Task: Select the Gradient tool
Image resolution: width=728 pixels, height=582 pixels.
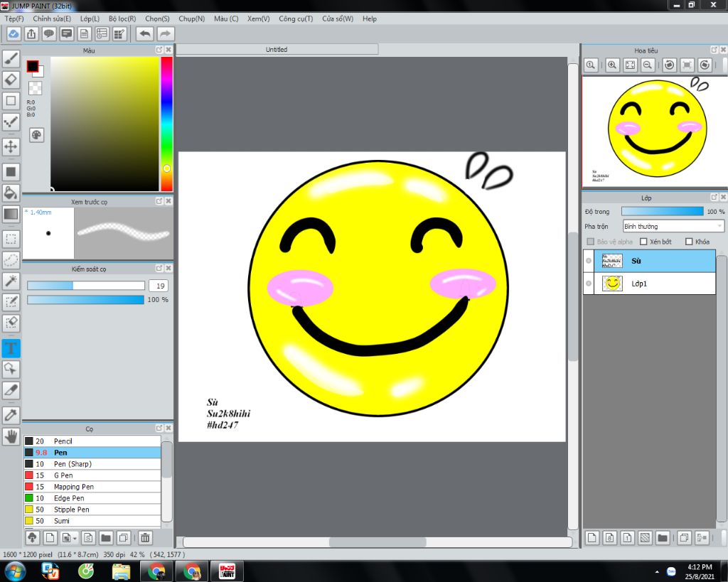Action: (x=11, y=214)
